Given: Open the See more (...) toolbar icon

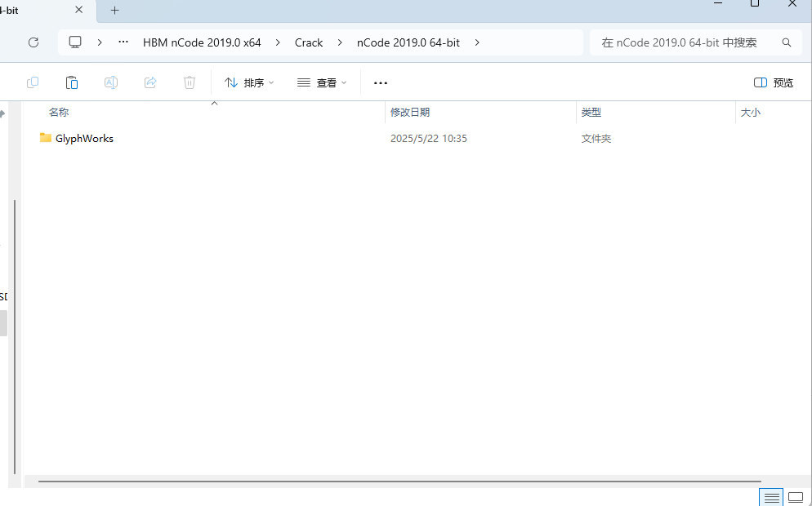Looking at the screenshot, I should (379, 82).
